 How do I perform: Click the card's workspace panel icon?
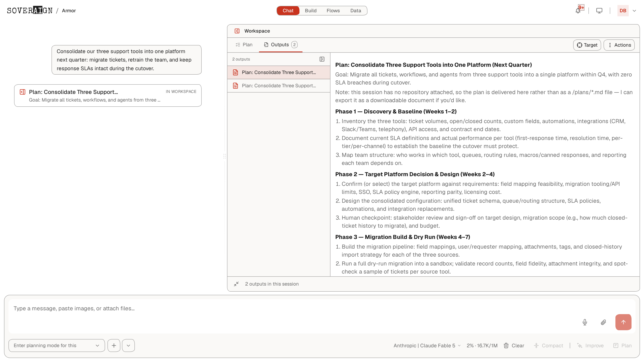pyautogui.click(x=23, y=92)
